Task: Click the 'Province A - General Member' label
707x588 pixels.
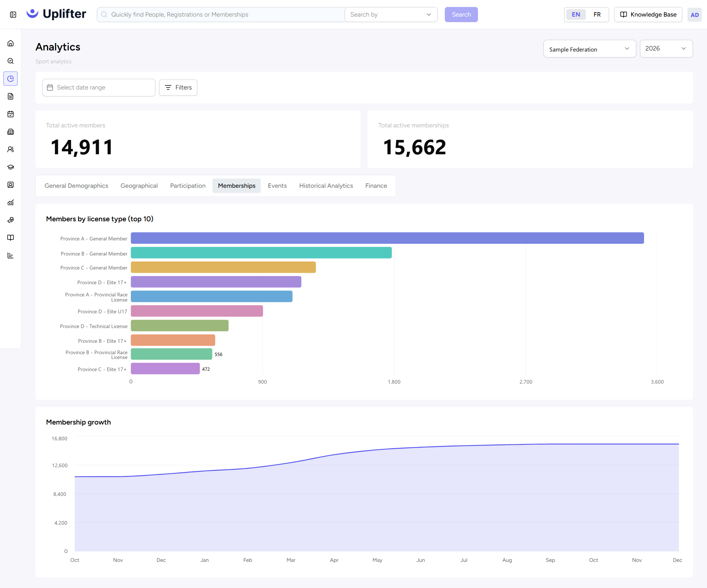Action: pos(94,239)
